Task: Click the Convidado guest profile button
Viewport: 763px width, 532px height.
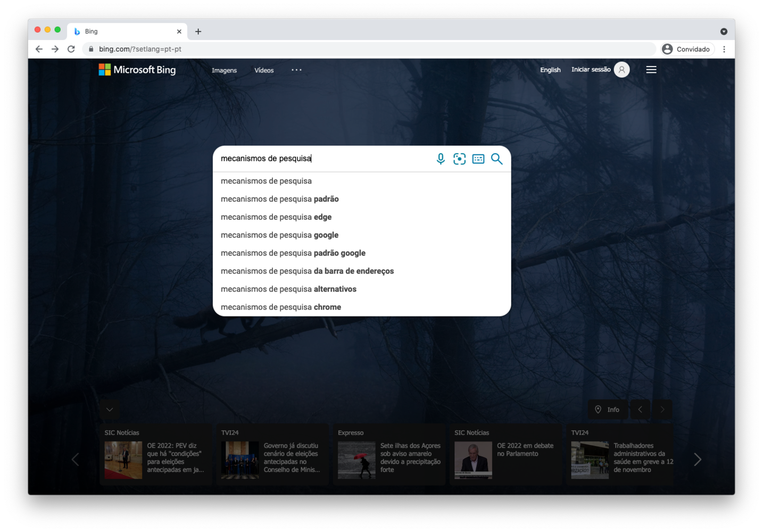Action: (687, 49)
